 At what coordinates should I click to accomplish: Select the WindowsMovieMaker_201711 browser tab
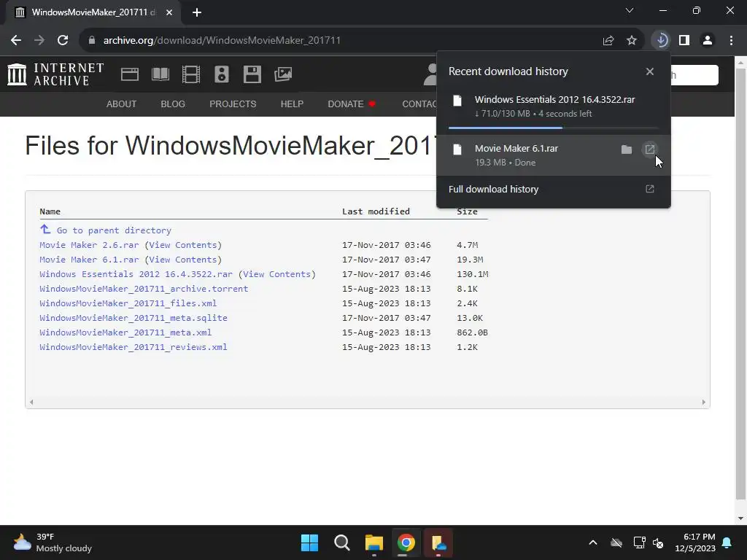93,12
